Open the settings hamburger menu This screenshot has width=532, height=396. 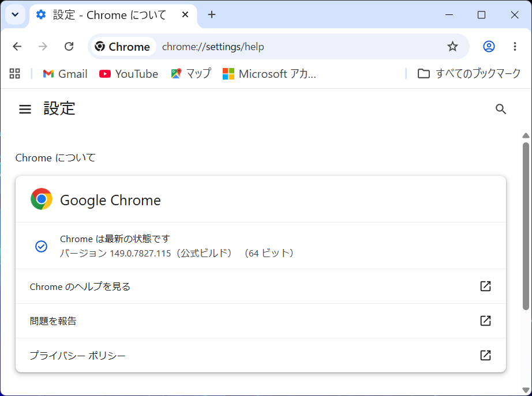[x=25, y=109]
